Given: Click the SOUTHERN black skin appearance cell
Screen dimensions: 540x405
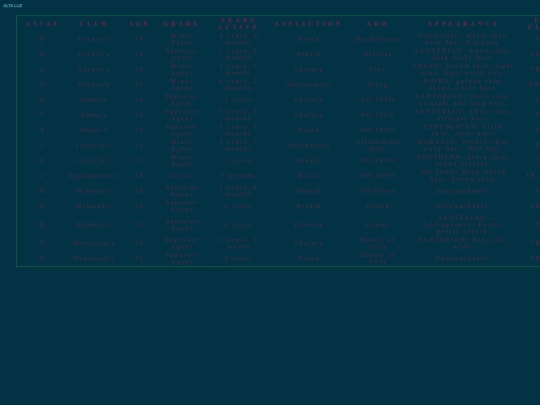Looking at the screenshot, I should [463, 160].
